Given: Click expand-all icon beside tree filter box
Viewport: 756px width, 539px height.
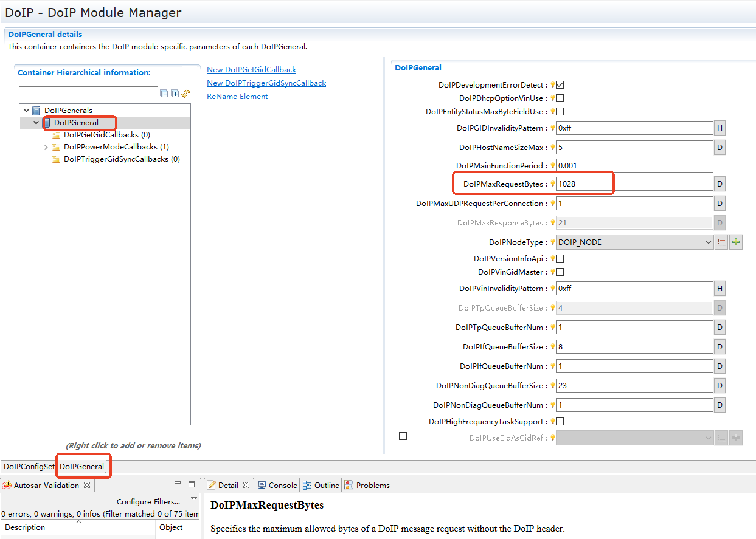Looking at the screenshot, I should 175,94.
